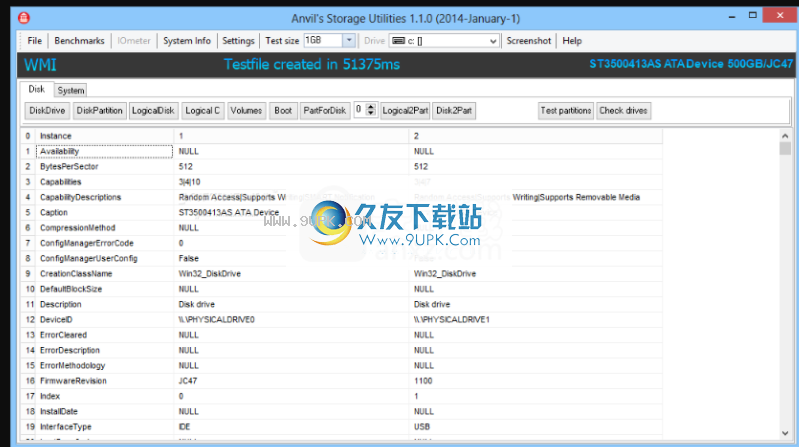Image resolution: width=799 pixels, height=447 pixels.
Task: Select the Index row label
Action: click(x=50, y=396)
